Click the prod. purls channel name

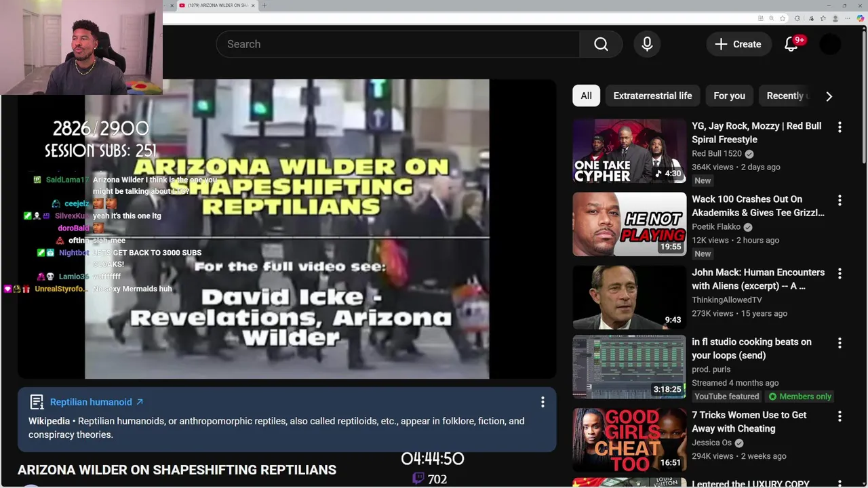pyautogui.click(x=711, y=369)
